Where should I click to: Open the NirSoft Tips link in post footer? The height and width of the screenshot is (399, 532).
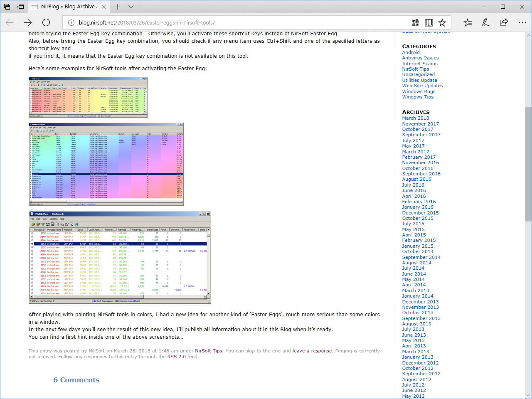click(209, 351)
